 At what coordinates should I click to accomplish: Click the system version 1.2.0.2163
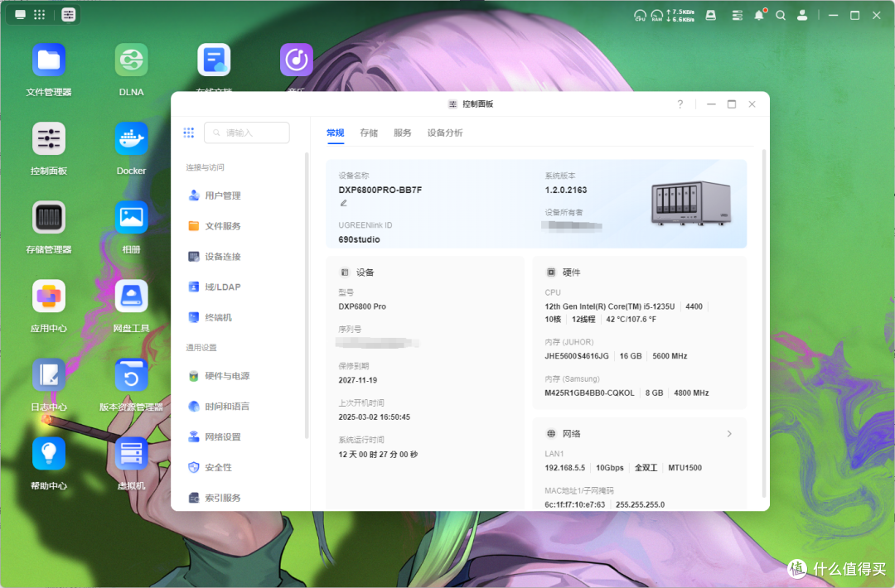tap(566, 190)
